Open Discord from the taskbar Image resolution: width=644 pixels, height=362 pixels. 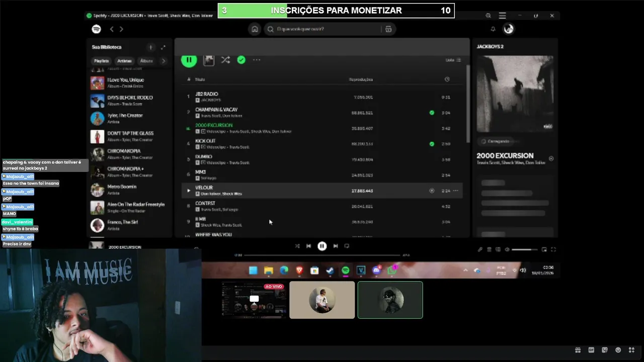click(376, 270)
